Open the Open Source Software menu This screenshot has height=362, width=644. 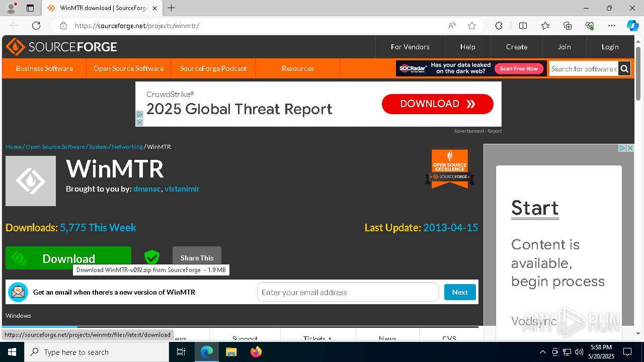tap(128, 68)
